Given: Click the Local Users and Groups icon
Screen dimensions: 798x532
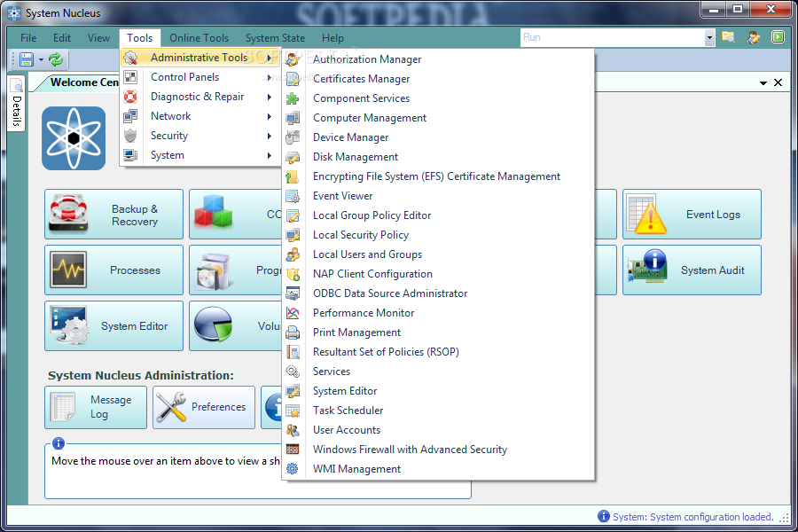Looking at the screenshot, I should 293,254.
